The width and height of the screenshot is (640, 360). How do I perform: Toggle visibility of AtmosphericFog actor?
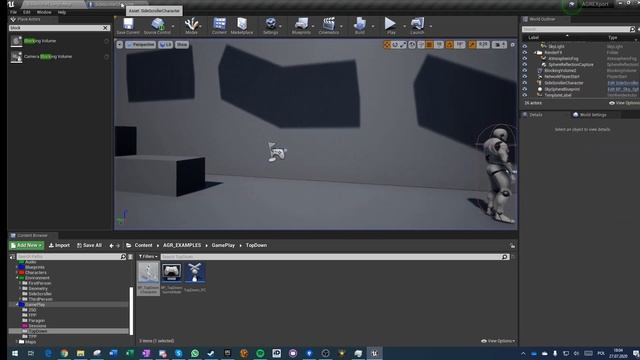(525, 58)
